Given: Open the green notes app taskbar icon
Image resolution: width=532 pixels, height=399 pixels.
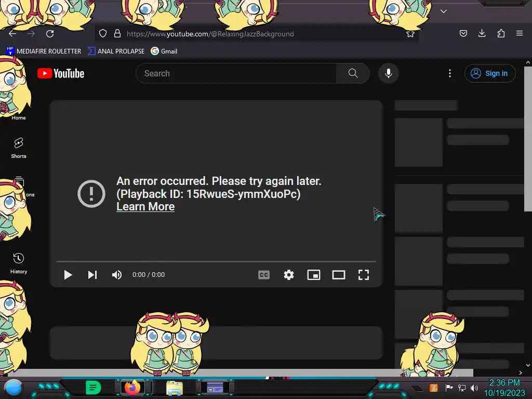Looking at the screenshot, I should (93, 388).
